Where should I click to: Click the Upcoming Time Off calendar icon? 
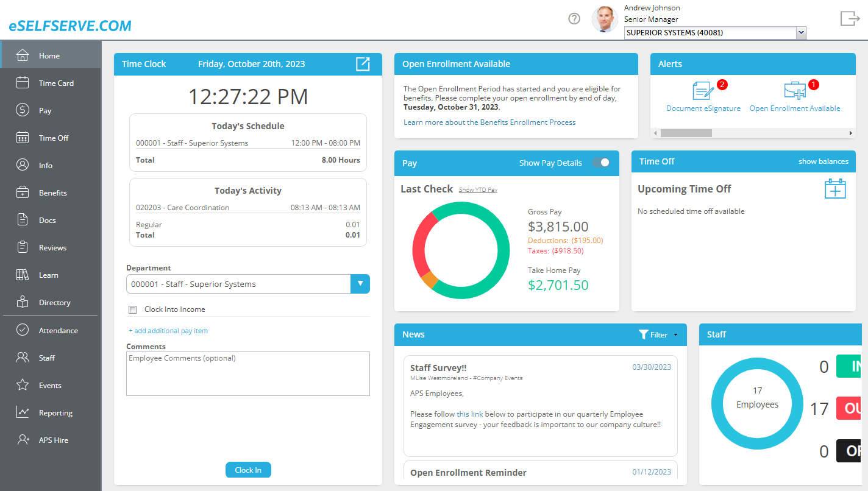[835, 189]
